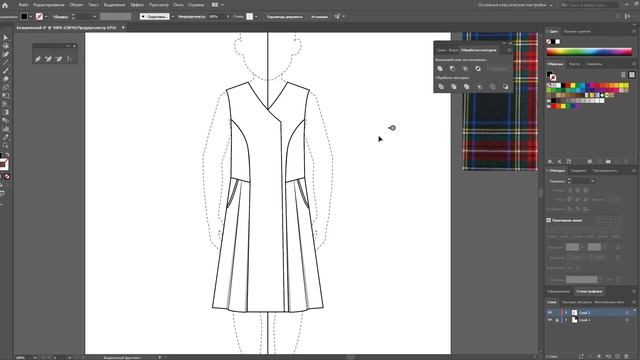Open the fill color dropdown in control bar
640x360 pixels.
[x=31, y=17]
